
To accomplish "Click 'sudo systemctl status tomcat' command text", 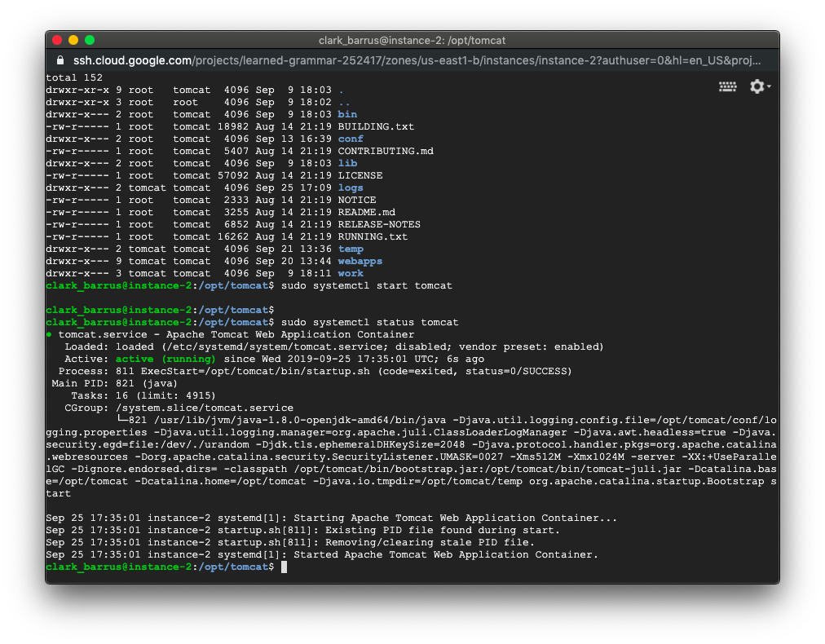I will pos(370,322).
